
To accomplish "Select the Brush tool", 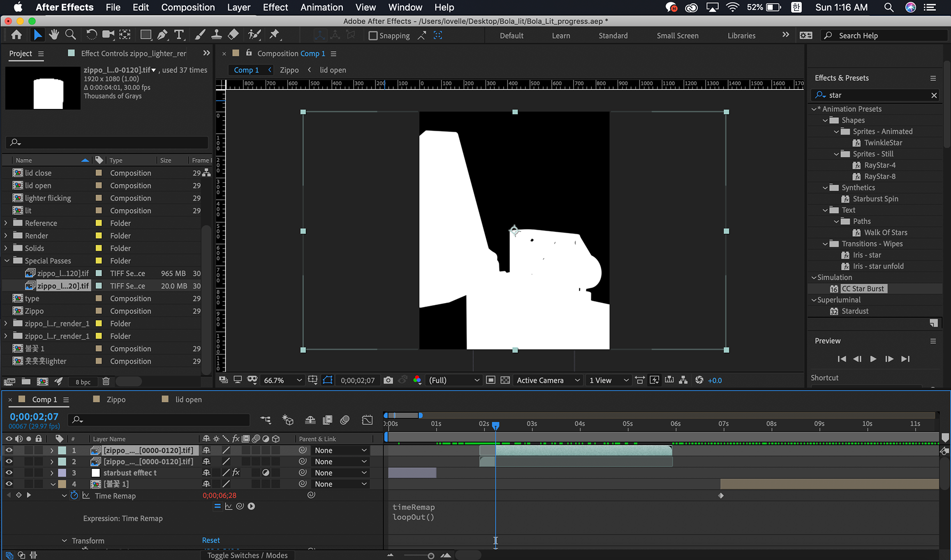I will [200, 35].
